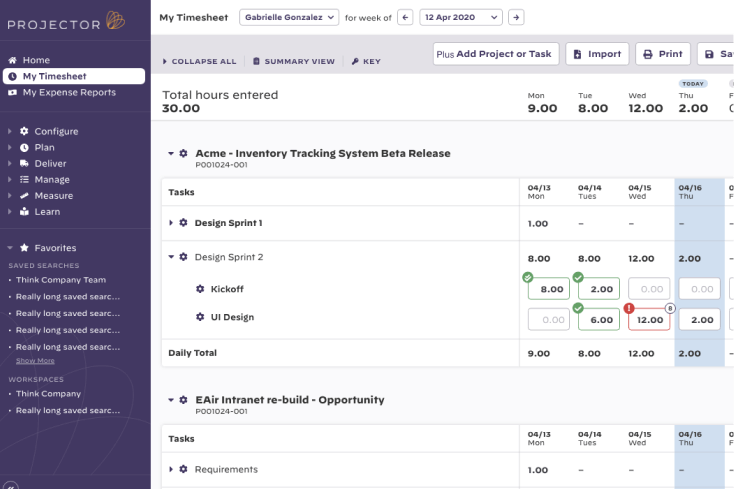Image resolution: width=734 pixels, height=490 pixels.
Task: Open Home from the sidebar
Action: point(29,60)
